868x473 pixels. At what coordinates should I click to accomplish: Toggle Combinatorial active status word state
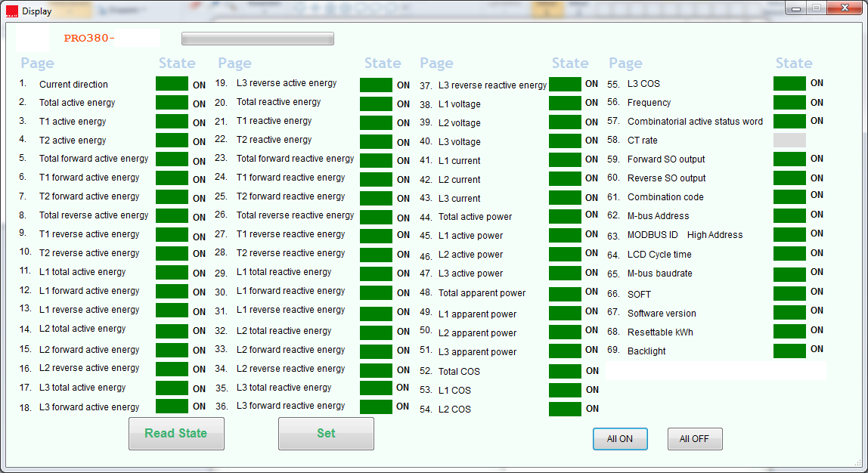[x=789, y=121]
